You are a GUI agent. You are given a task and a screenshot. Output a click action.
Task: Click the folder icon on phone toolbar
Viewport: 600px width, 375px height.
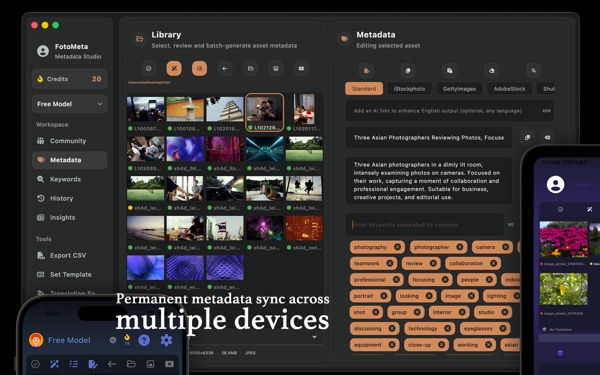[131, 364]
